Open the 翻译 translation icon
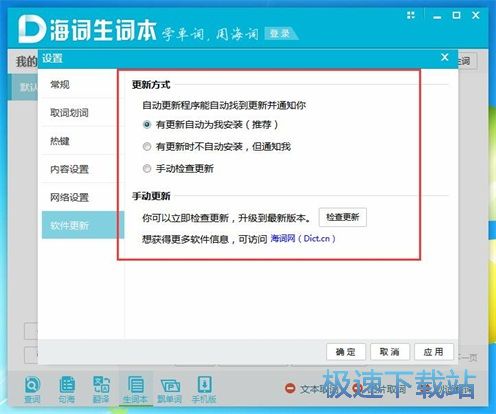 (x=101, y=389)
